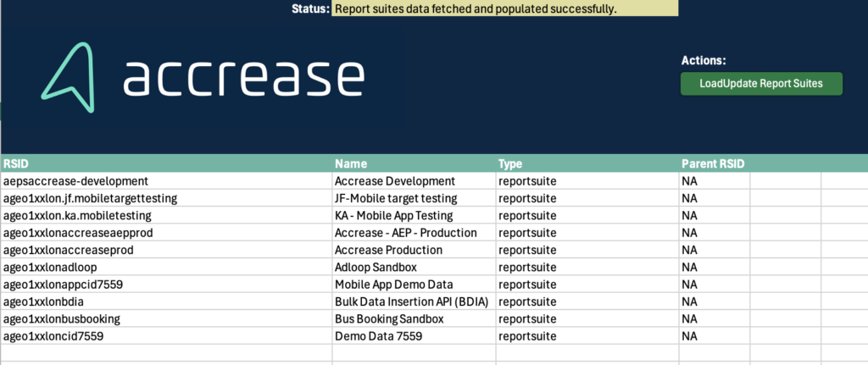Select the NA parent cell for ageo1xxloncid7559

714,336
